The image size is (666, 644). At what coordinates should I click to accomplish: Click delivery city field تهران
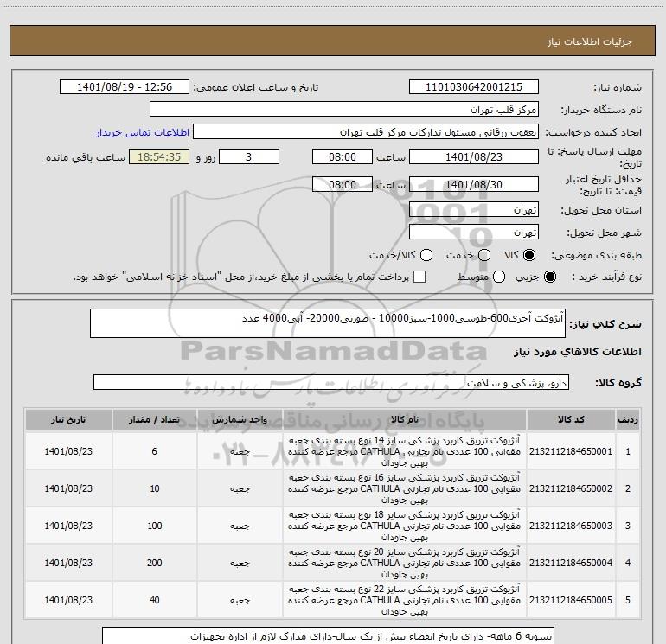(474, 233)
